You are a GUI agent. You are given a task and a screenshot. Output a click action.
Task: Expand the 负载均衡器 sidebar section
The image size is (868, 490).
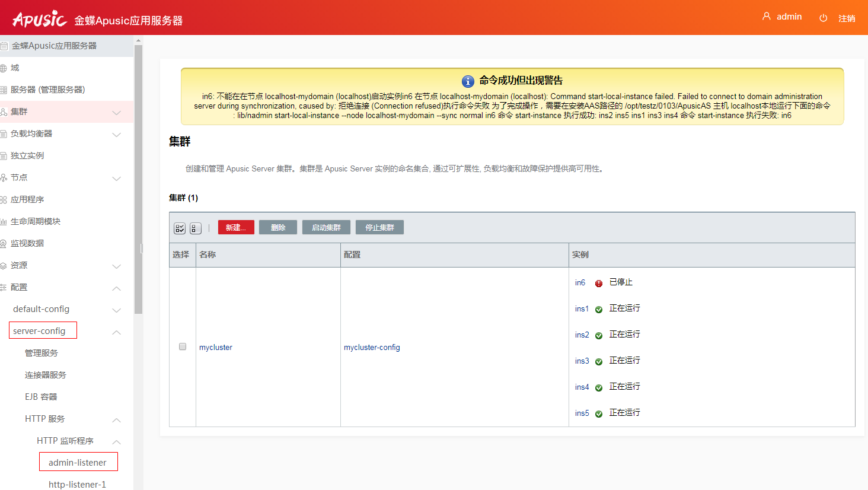click(116, 135)
